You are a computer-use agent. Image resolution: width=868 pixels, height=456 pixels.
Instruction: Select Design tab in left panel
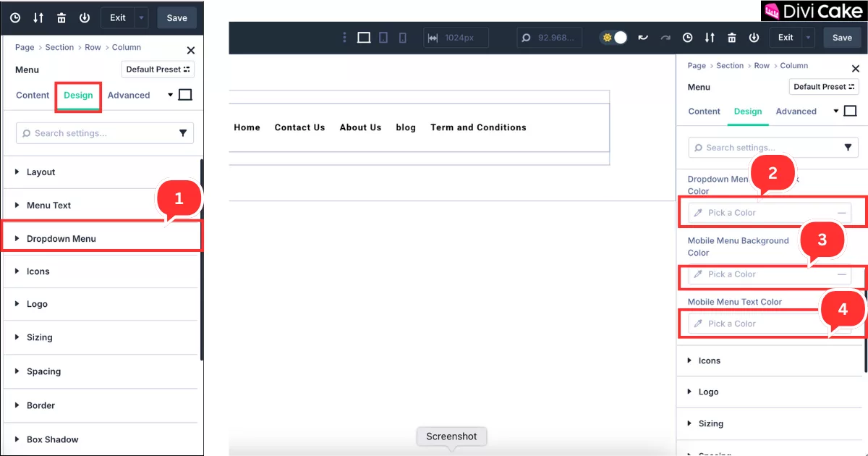pyautogui.click(x=78, y=95)
